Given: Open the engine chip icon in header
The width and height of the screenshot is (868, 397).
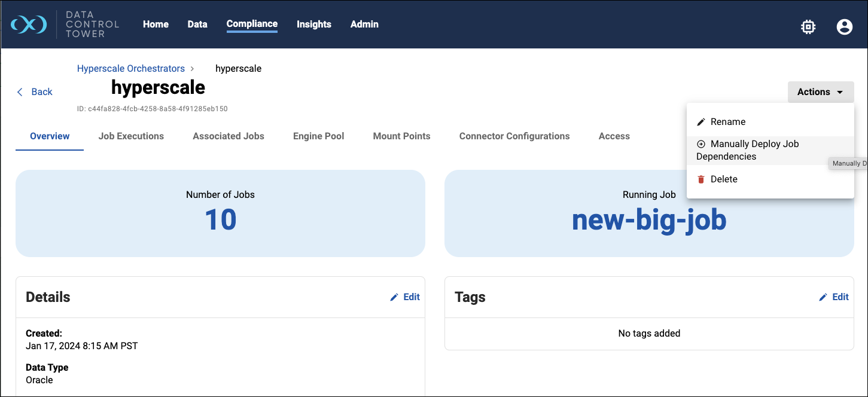Looking at the screenshot, I should pos(808,26).
